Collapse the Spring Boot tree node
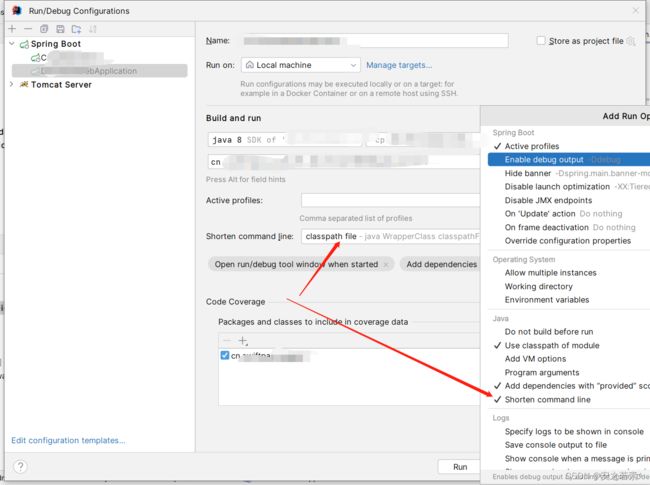This screenshot has width=650, height=485. (x=12, y=44)
